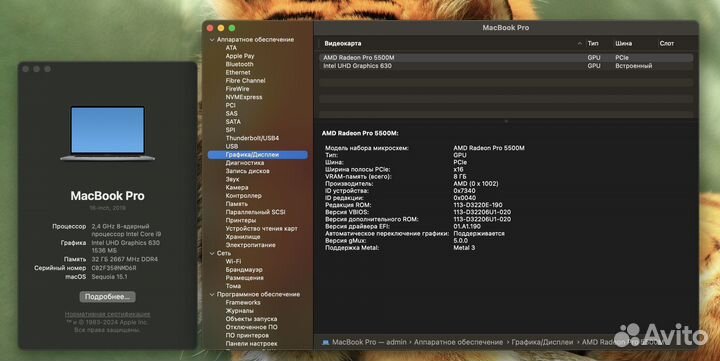Select Электропитание in the sidebar
This screenshot has height=361, width=720.
pyautogui.click(x=251, y=245)
